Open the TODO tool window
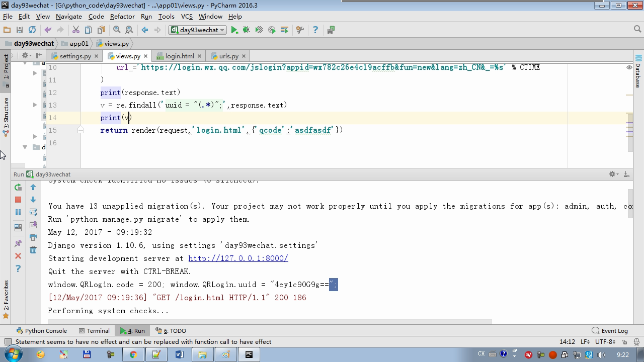The width and height of the screenshot is (644, 362). pos(171,331)
